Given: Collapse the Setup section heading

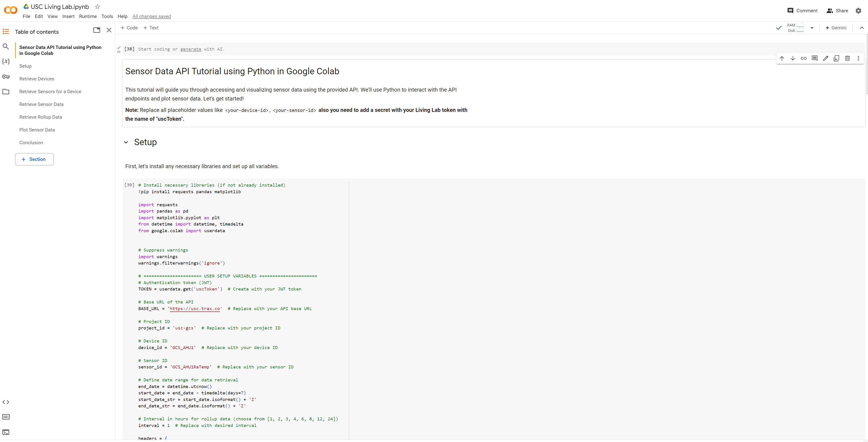Looking at the screenshot, I should click(x=126, y=142).
